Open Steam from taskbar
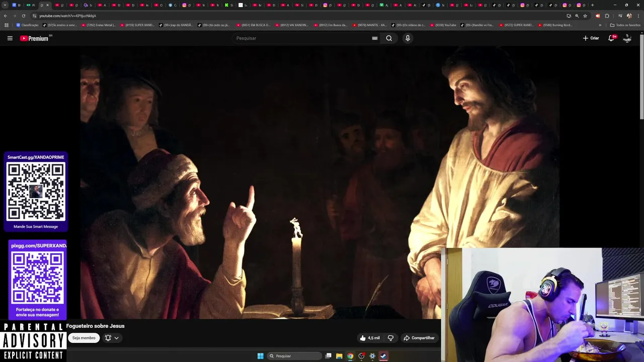The width and height of the screenshot is (644, 362). pyautogui.click(x=383, y=356)
